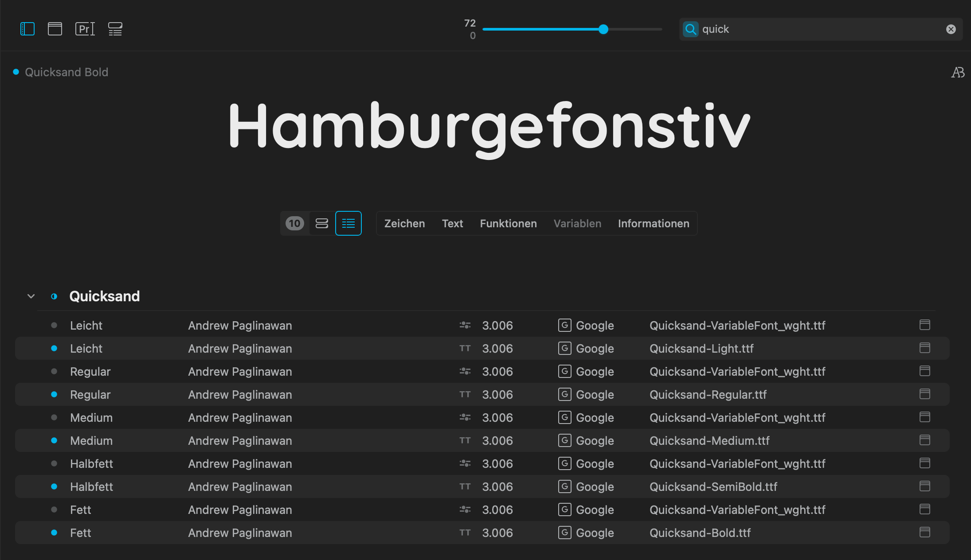
Task: Open the Zeichen tab
Action: (404, 223)
